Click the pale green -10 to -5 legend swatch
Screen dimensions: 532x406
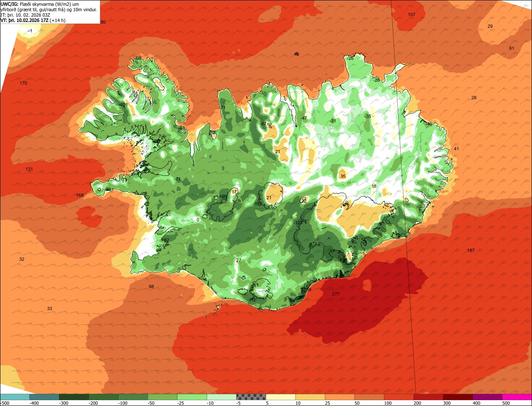click(x=222, y=397)
